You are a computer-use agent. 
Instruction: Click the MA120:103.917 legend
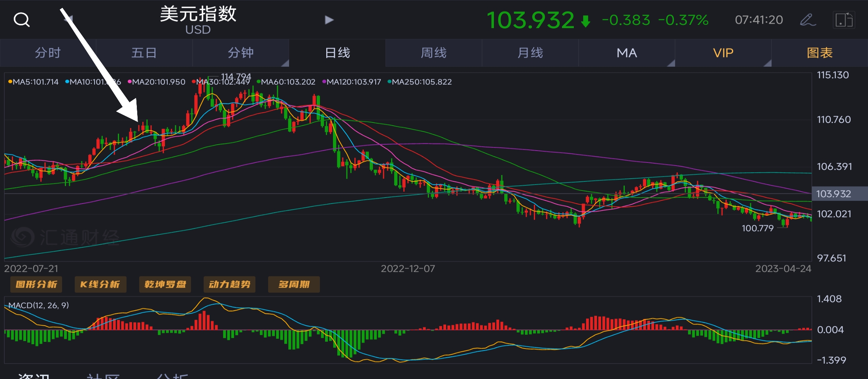click(352, 82)
